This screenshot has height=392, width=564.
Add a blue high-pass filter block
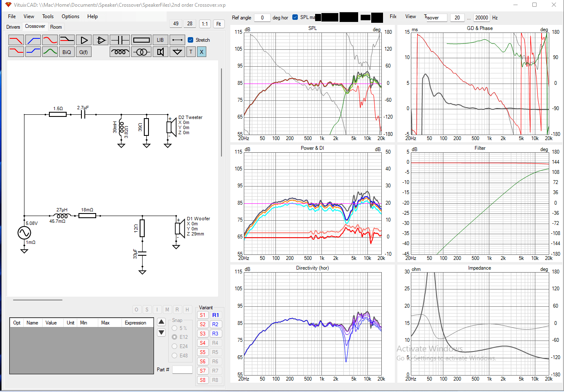(x=33, y=40)
